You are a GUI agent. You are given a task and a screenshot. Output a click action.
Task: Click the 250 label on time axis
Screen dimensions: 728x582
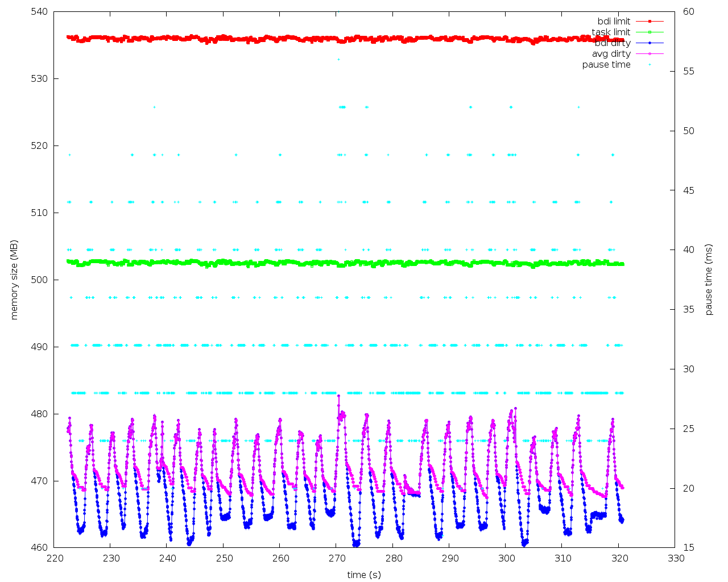224,559
